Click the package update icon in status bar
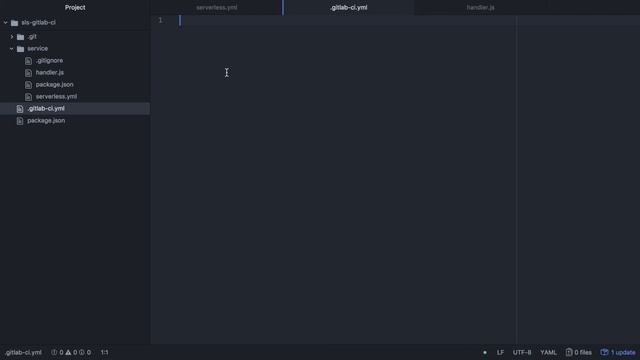640x360 pixels. click(604, 352)
